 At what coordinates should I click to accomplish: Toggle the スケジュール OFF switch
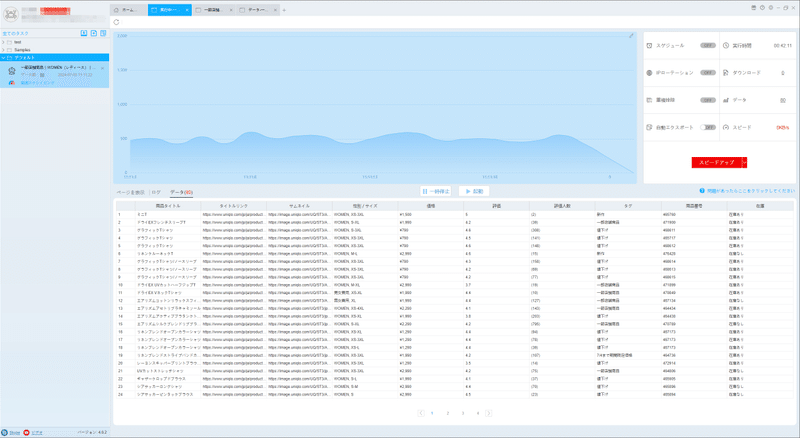[x=708, y=45]
